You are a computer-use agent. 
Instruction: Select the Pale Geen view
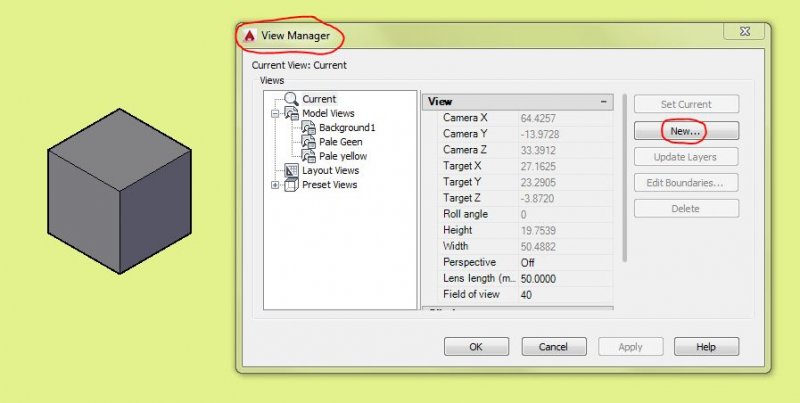pyautogui.click(x=341, y=142)
